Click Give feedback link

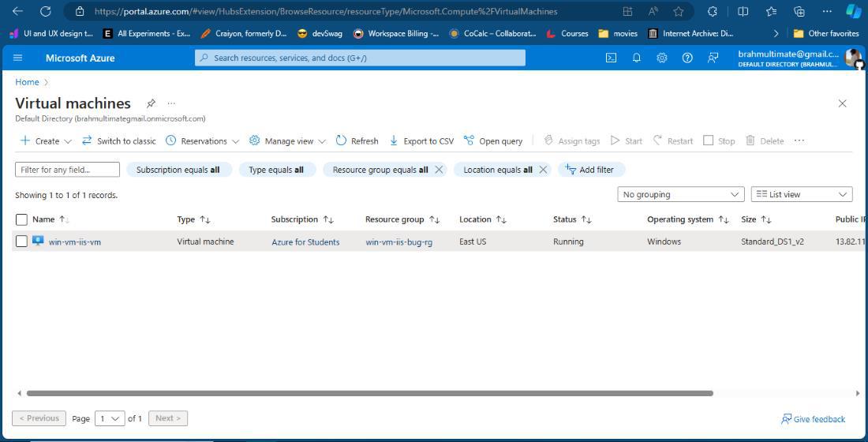coord(814,419)
